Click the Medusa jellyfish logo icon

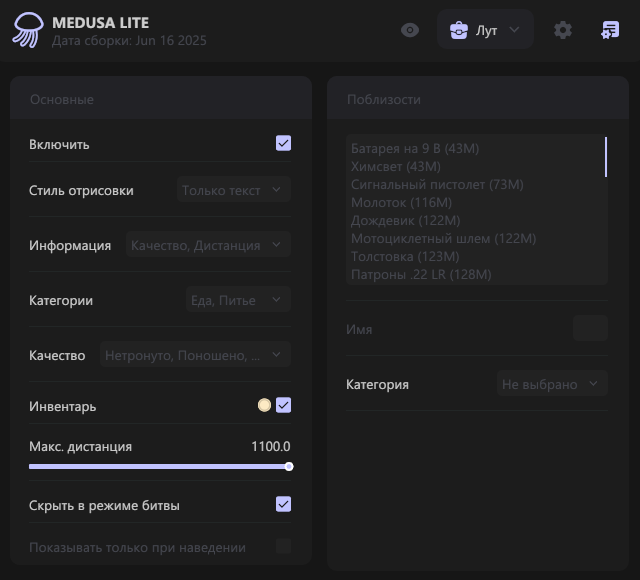pyautogui.click(x=27, y=30)
